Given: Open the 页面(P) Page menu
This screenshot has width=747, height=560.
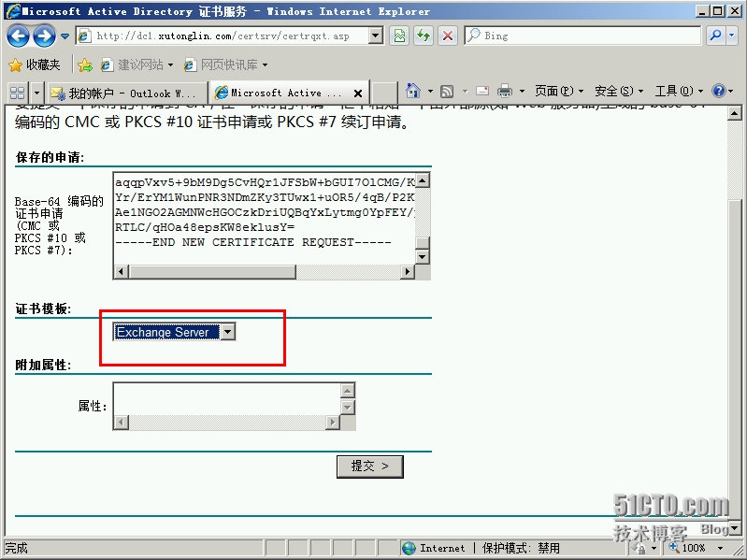Looking at the screenshot, I should click(559, 91).
